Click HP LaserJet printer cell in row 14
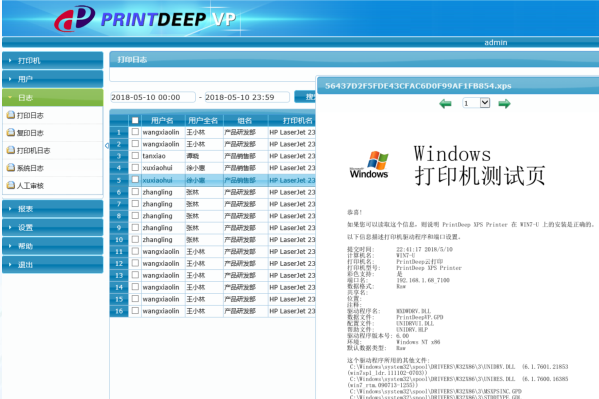The width and height of the screenshot is (599, 399). tap(292, 287)
